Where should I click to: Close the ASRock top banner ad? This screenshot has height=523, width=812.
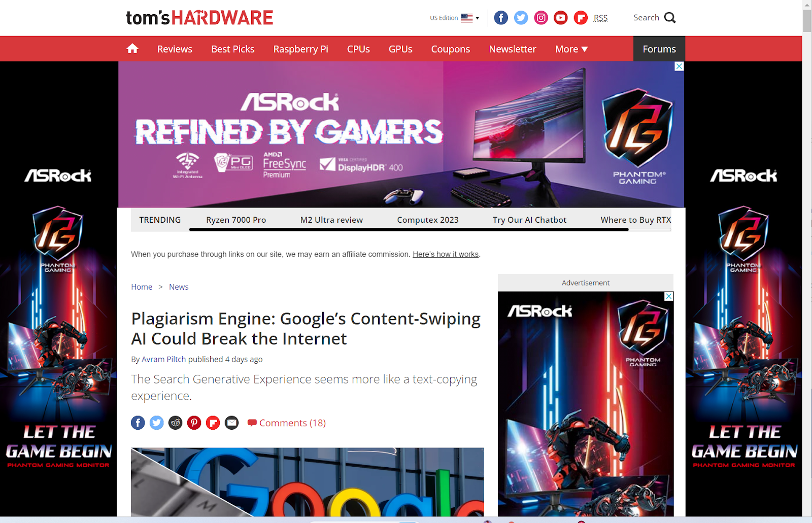pyautogui.click(x=679, y=66)
